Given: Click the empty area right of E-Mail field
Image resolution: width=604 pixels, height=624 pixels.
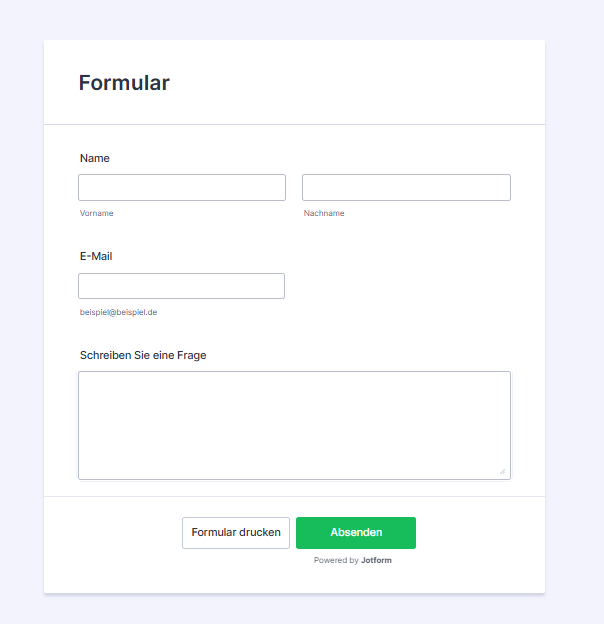Looking at the screenshot, I should [400, 286].
